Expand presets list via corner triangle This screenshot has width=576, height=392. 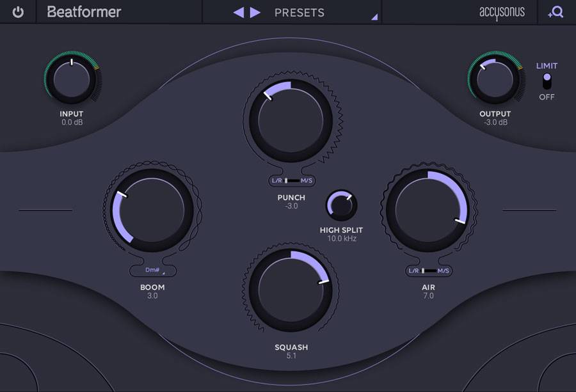tap(374, 17)
